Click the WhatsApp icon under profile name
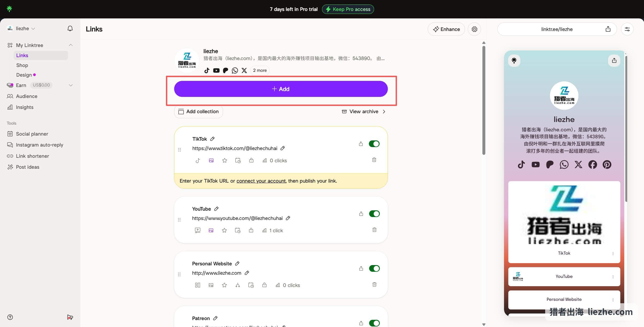 235,70
